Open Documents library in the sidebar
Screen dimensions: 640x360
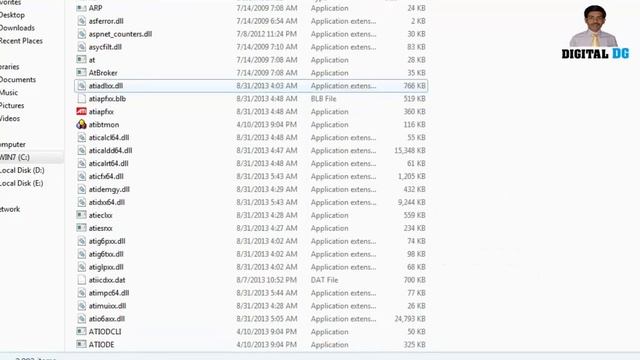point(18,80)
